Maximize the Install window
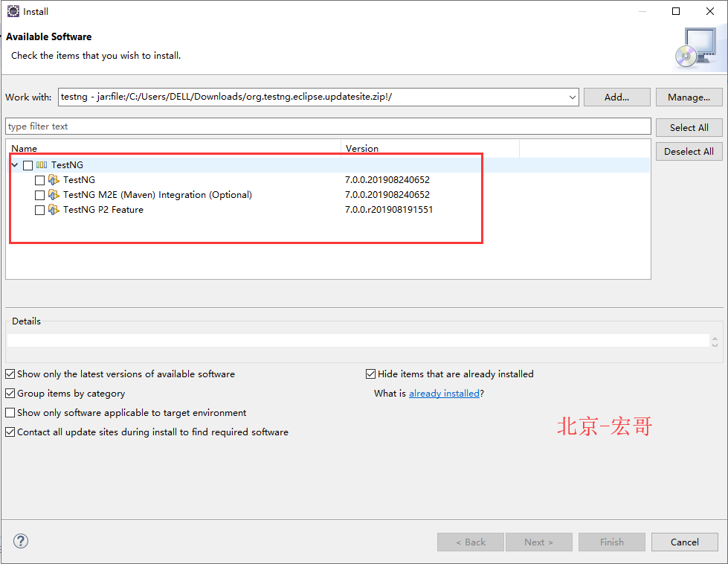 [x=676, y=11]
